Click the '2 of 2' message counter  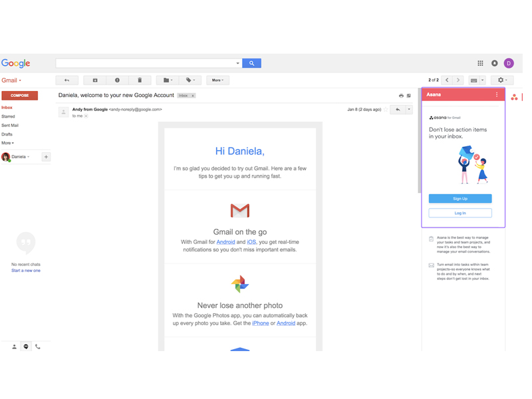[434, 80]
